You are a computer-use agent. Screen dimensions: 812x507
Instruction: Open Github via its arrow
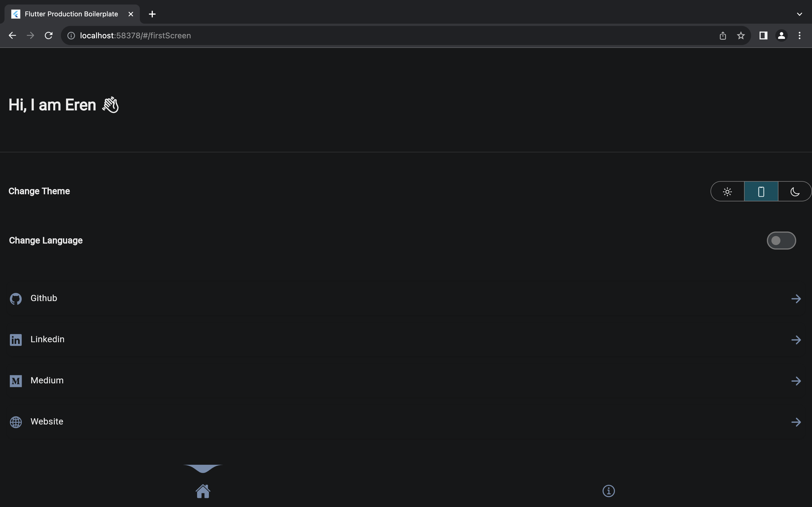pos(796,299)
